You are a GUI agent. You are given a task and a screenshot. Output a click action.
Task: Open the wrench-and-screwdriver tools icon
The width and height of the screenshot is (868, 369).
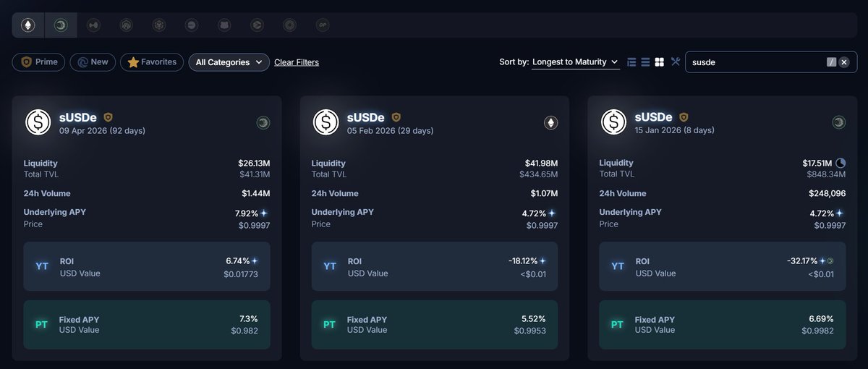(676, 61)
